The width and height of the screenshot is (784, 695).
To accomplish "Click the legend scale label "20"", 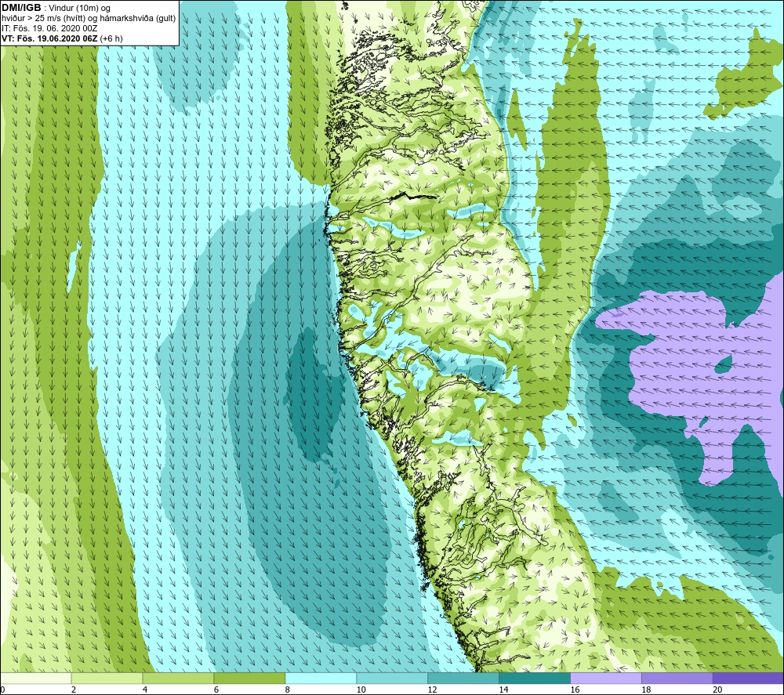I will 717,690.
